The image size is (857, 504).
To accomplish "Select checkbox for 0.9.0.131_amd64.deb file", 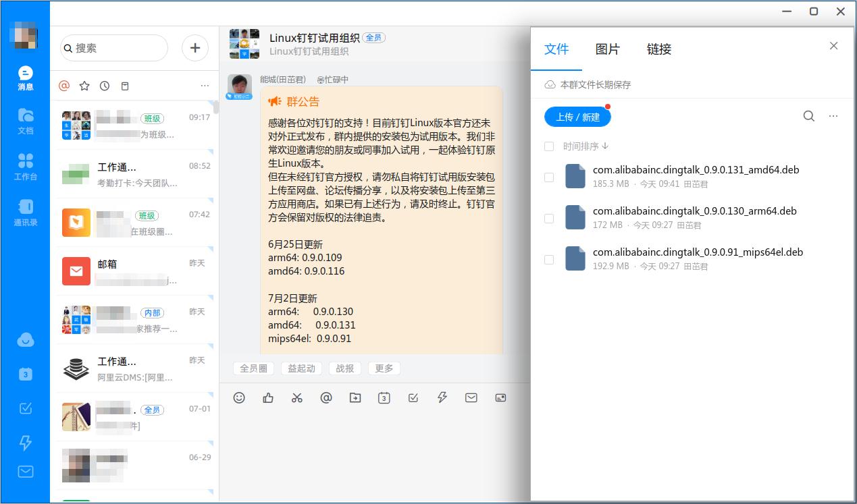I will pos(549,177).
